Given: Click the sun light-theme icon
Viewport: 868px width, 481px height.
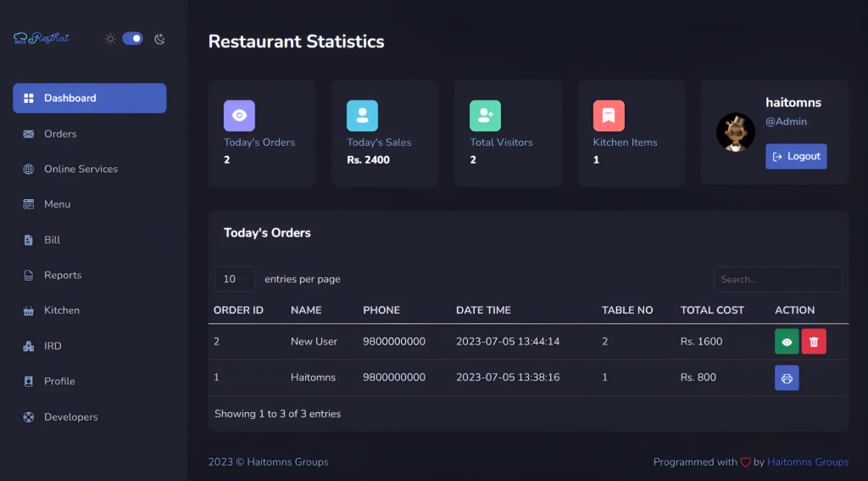Looking at the screenshot, I should click(x=110, y=38).
